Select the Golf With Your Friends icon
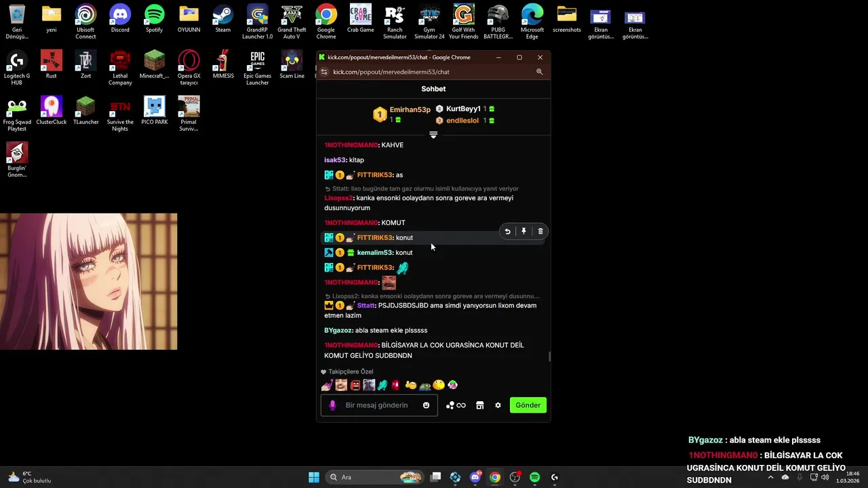The image size is (868, 488). [x=464, y=22]
